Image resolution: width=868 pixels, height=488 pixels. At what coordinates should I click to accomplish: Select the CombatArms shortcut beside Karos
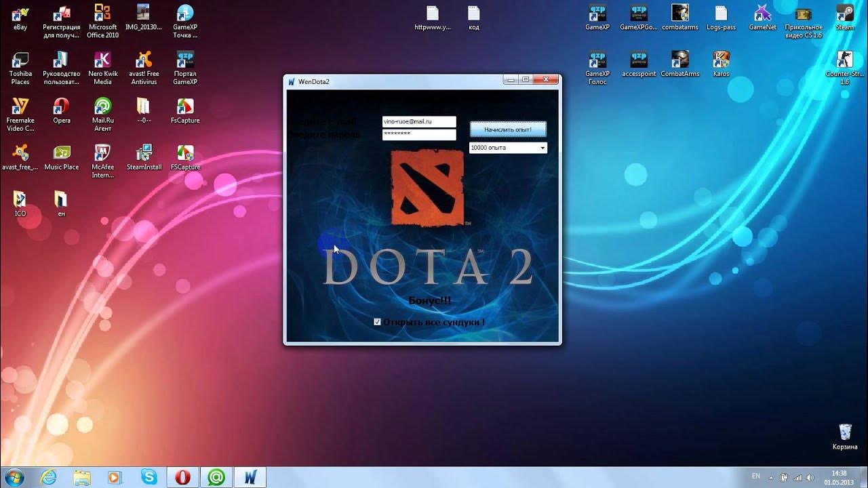click(680, 64)
